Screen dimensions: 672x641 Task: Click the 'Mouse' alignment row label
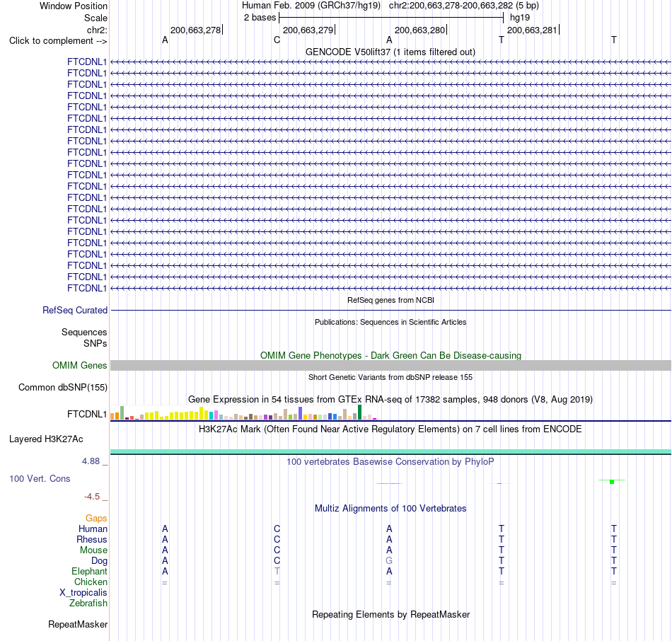click(x=93, y=550)
